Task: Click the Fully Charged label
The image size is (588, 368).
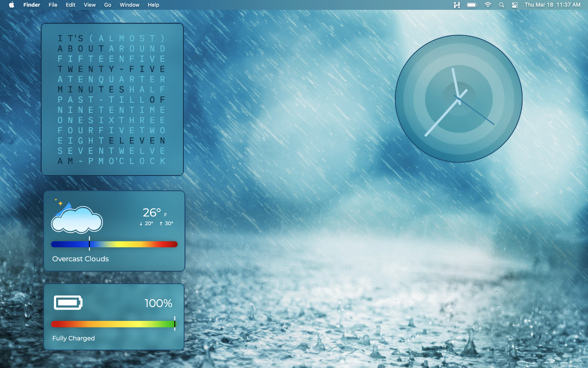Action: click(x=73, y=338)
